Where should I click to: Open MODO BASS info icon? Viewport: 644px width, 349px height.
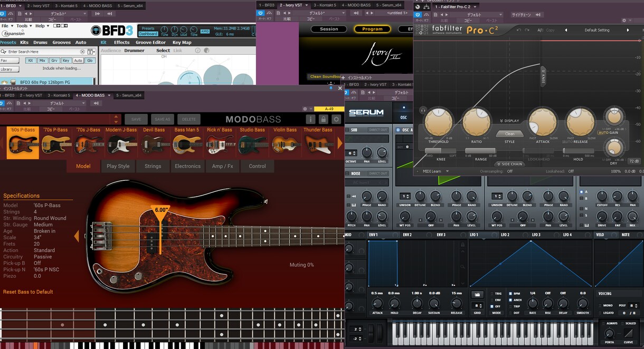tap(311, 119)
